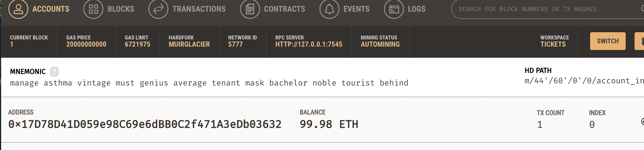Screen dimensions: 644x150
Task: Open the TRANSACTIONS tab label
Action: (199, 9)
